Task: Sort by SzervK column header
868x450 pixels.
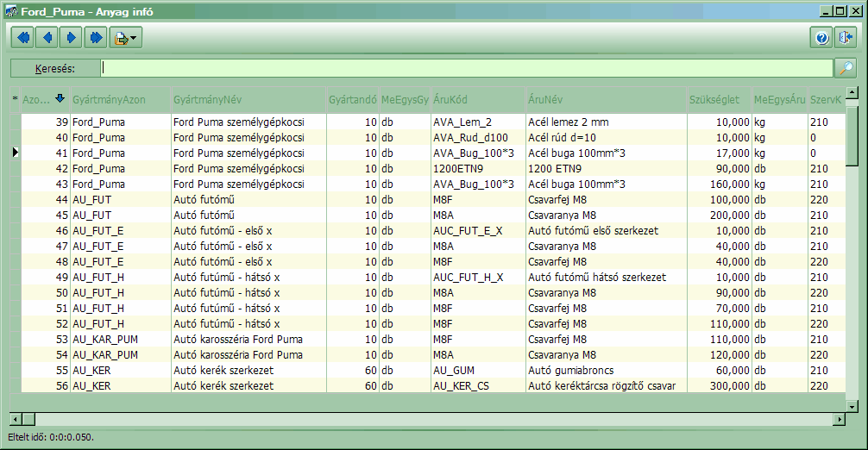Action: pyautogui.click(x=827, y=99)
